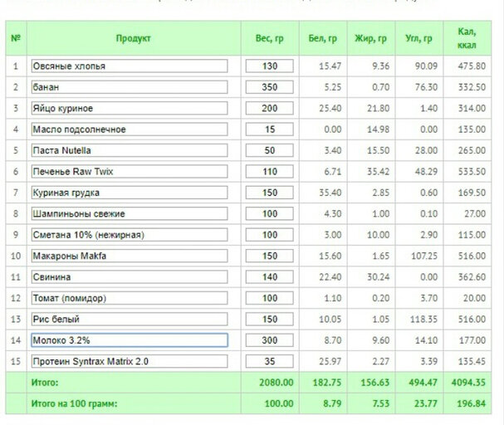The width and height of the screenshot is (504, 425).
Task: Select the банан product name field
Action: (130, 87)
